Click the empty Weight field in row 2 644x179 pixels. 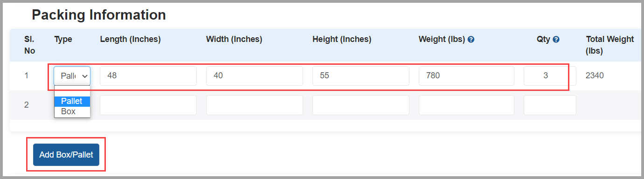tap(466, 105)
